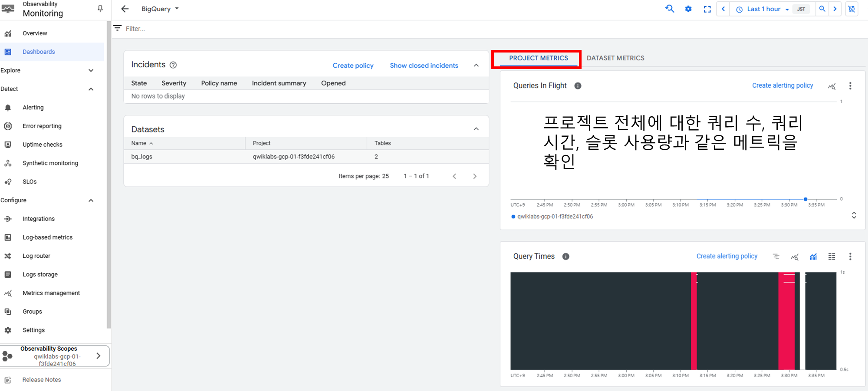Image resolution: width=868 pixels, height=391 pixels.
Task: Select JST timezone chip
Action: point(801,9)
